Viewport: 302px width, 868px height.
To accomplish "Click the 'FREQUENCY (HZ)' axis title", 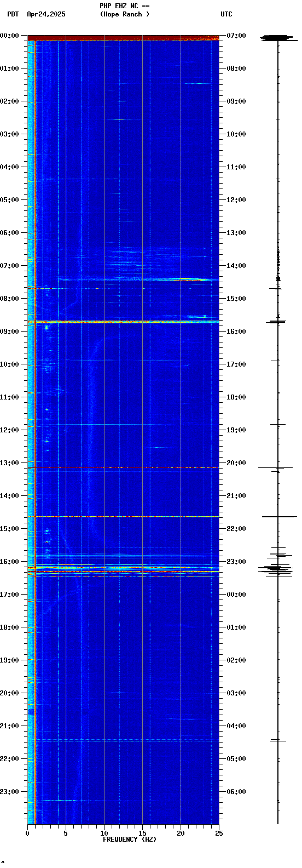I will tap(130, 840).
